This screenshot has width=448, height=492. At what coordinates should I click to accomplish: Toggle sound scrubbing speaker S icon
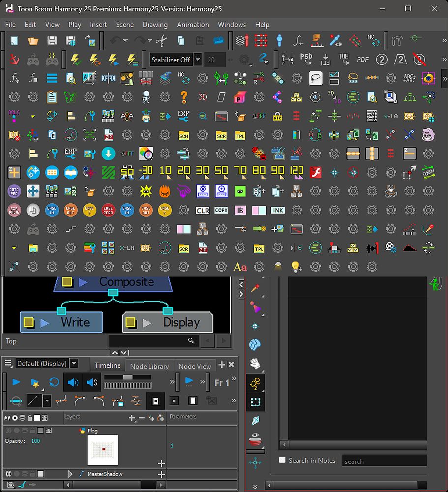(91, 382)
